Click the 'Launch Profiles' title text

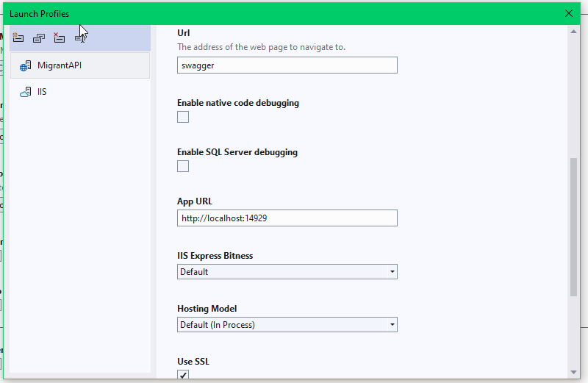pyautogui.click(x=40, y=14)
